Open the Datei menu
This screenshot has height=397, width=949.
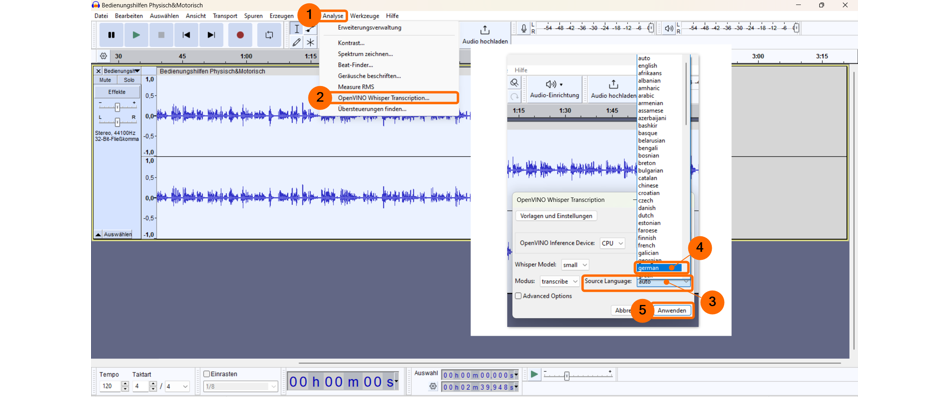click(101, 16)
